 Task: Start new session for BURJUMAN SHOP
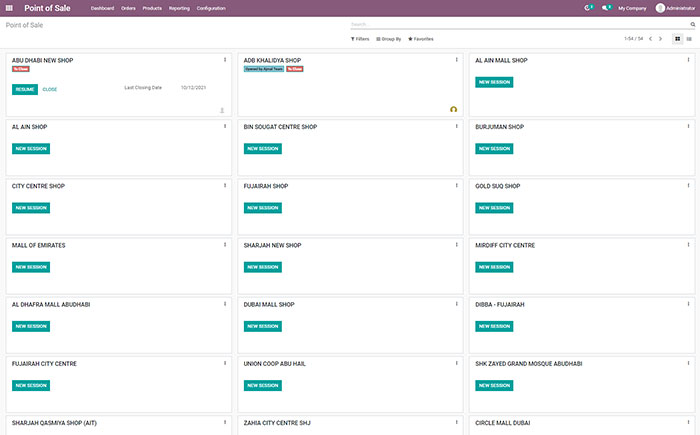[x=494, y=149]
